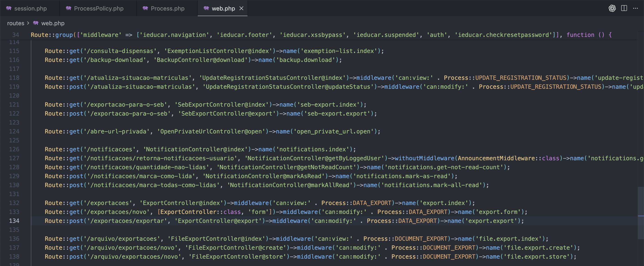Close the web.php tab
This screenshot has height=266, width=644.
pos(241,8)
